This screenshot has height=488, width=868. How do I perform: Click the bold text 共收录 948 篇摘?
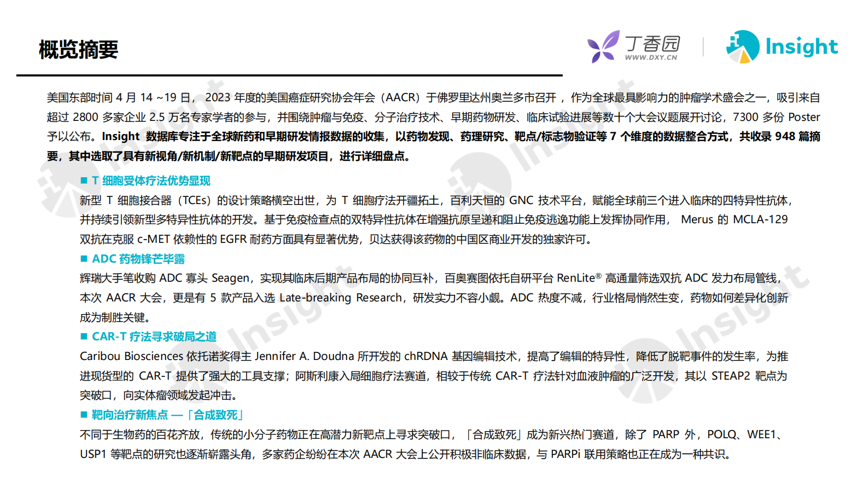780,136
